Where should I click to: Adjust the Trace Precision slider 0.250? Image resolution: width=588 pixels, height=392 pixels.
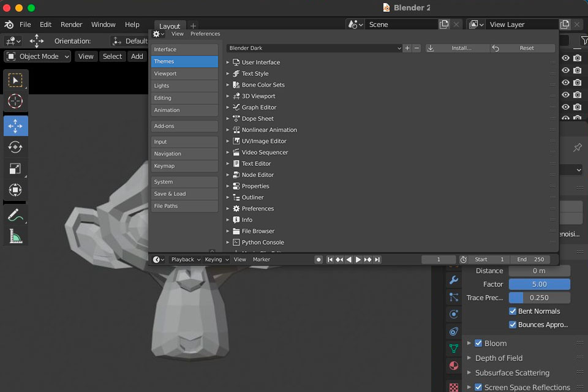[539, 298]
